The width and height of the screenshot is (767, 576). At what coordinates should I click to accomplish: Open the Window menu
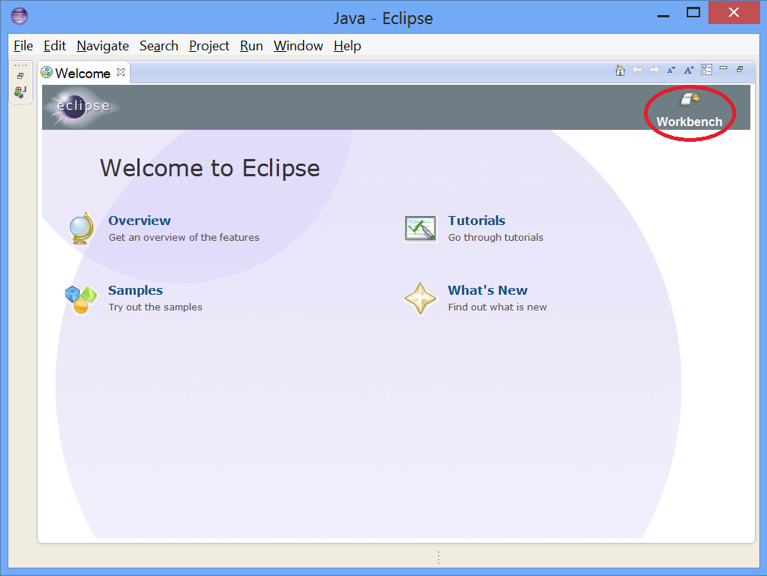tap(298, 46)
